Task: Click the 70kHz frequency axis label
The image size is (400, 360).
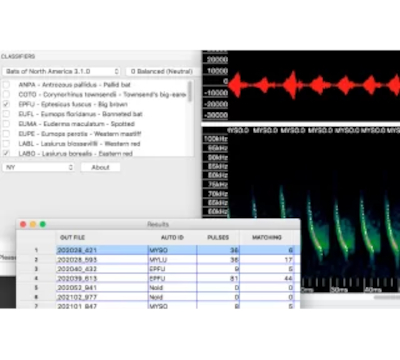Action: [217, 194]
